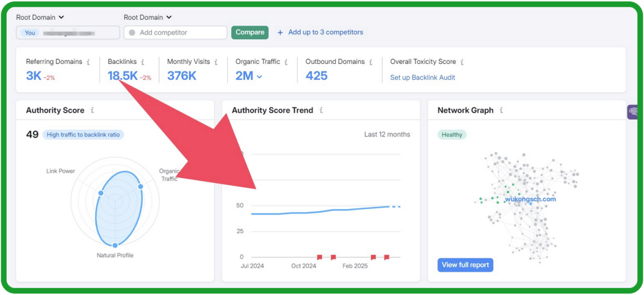Click Set up Backlink Audit link
This screenshot has width=644, height=295.
click(x=422, y=77)
